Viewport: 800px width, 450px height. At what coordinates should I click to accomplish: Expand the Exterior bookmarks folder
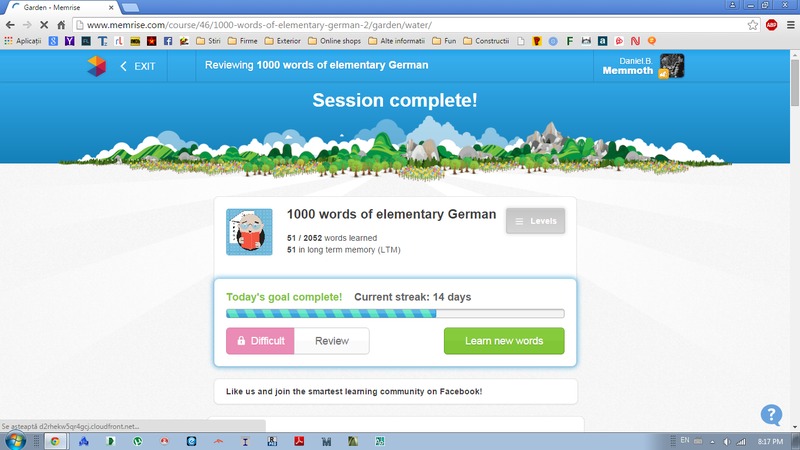[283, 41]
